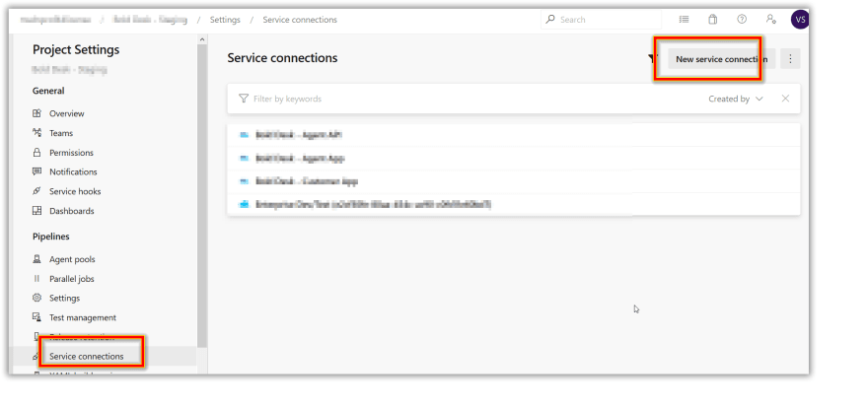The height and width of the screenshot is (408, 868).
Task: Open Service hooks settings page
Action: (x=75, y=191)
